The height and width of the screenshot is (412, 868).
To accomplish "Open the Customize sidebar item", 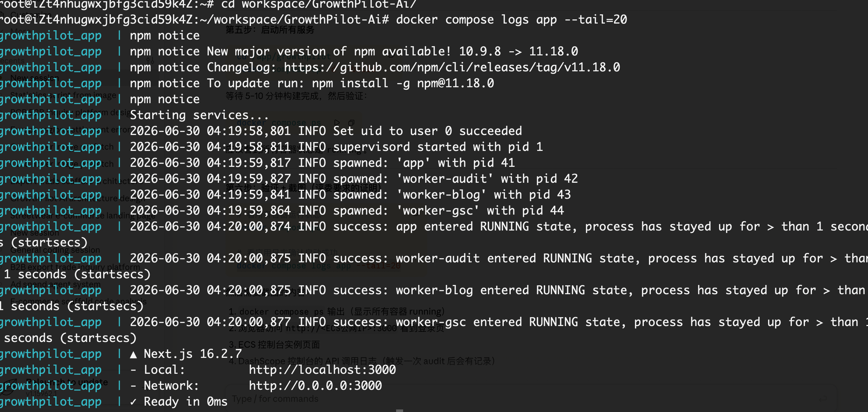I will (x=30, y=15).
